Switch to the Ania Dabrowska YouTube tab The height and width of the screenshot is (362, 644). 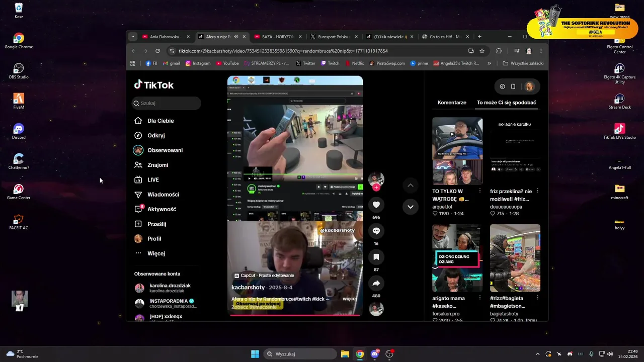165,37
